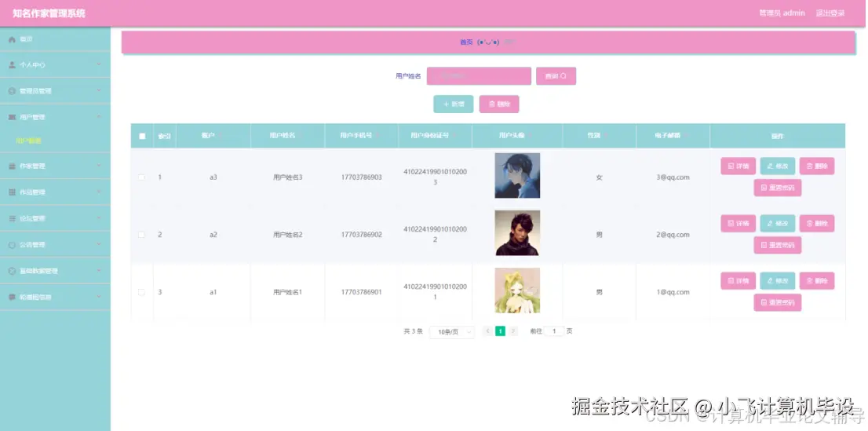Screen dimensions: 868x431
Task: Click 重置密码 for user a3
Action: pos(777,188)
